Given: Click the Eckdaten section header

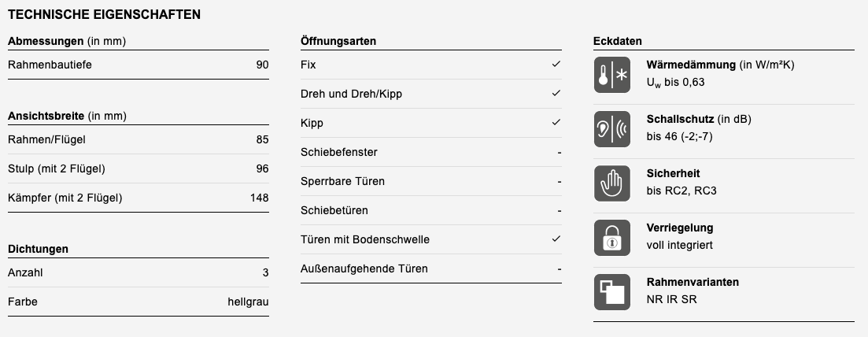Looking at the screenshot, I should pos(617,41).
